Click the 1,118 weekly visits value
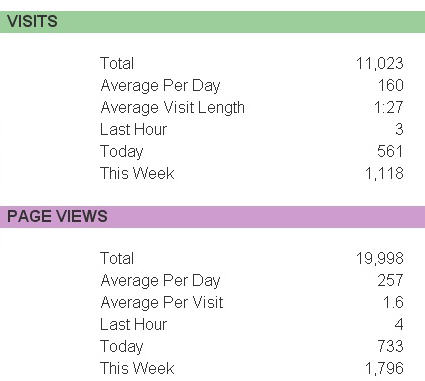The height and width of the screenshot is (381, 425). tap(384, 173)
